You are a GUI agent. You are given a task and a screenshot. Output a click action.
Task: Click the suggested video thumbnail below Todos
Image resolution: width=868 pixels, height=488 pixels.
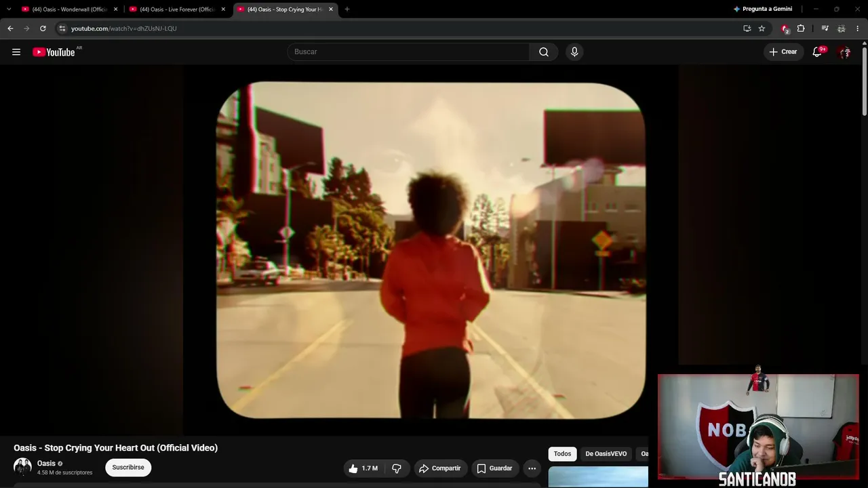click(598, 477)
